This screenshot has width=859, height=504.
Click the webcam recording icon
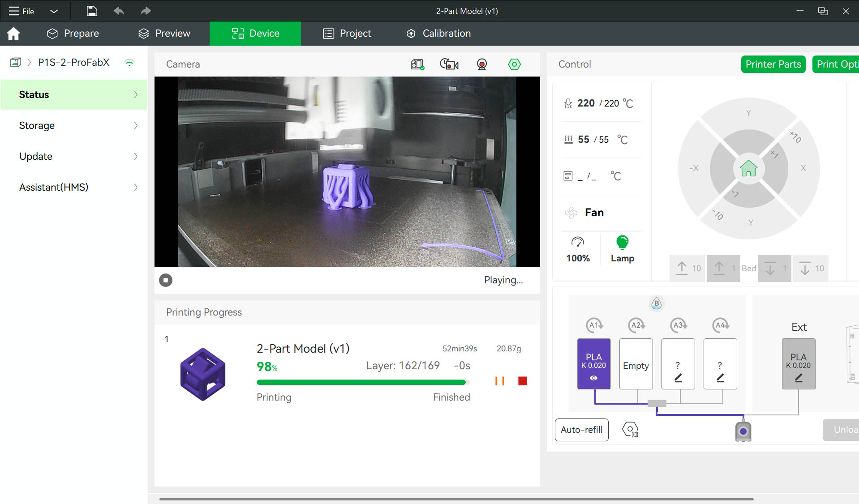tap(482, 64)
